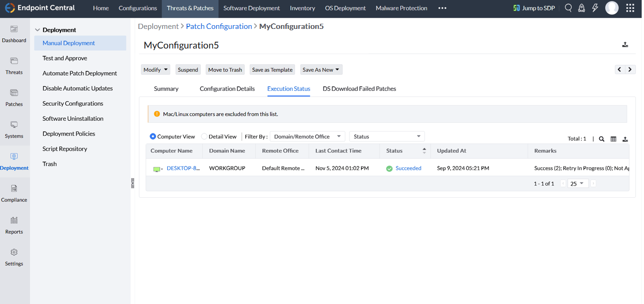Open the Domain/Remote Office filter dropdown
Viewport: 644px width, 304px height.
tap(308, 137)
